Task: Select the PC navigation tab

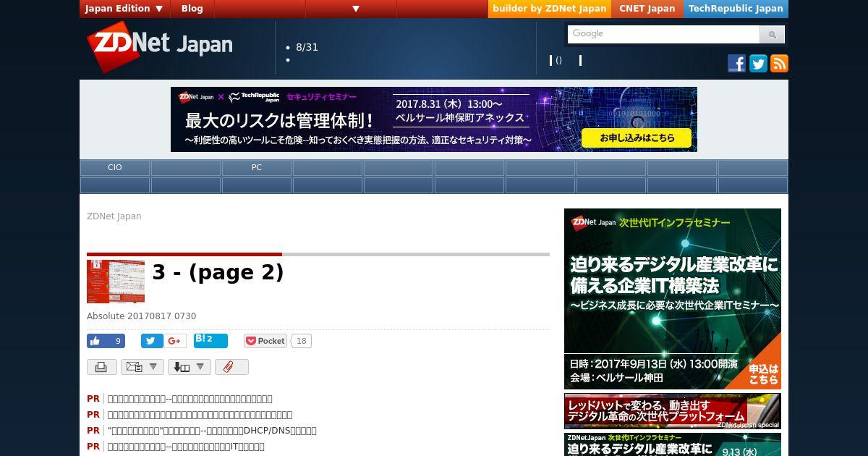Action: pyautogui.click(x=257, y=167)
